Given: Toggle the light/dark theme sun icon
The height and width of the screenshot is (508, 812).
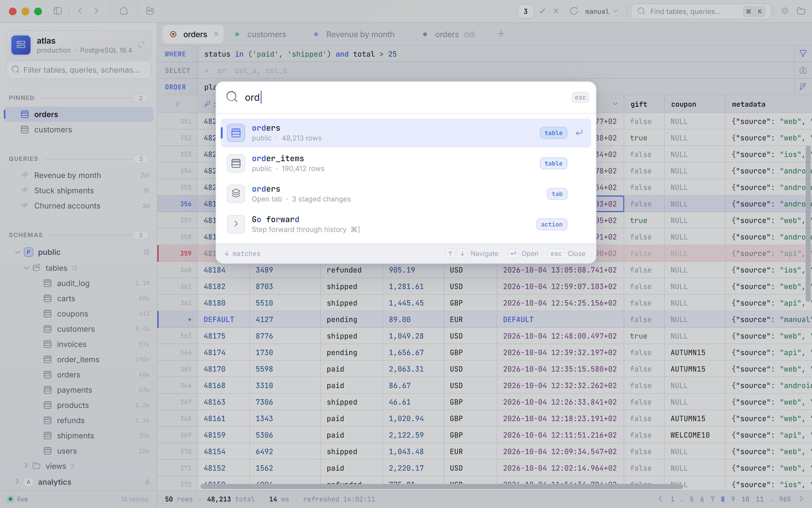Looking at the screenshot, I should point(784,11).
